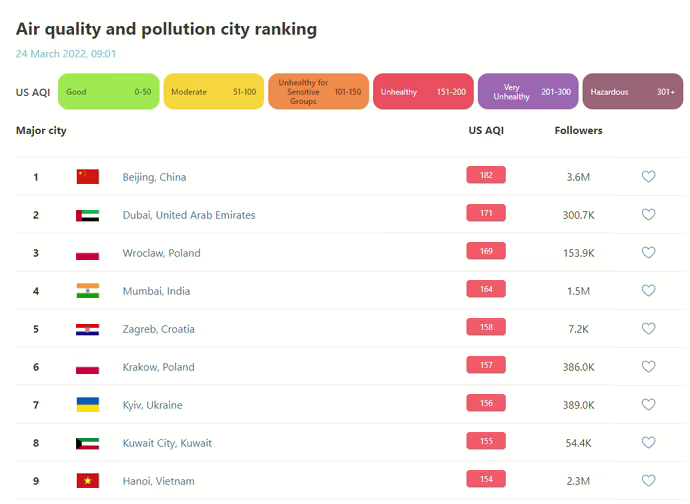The height and width of the screenshot is (504, 690).
Task: Click the Croatia flag next to Zagreb
Action: [x=88, y=329]
